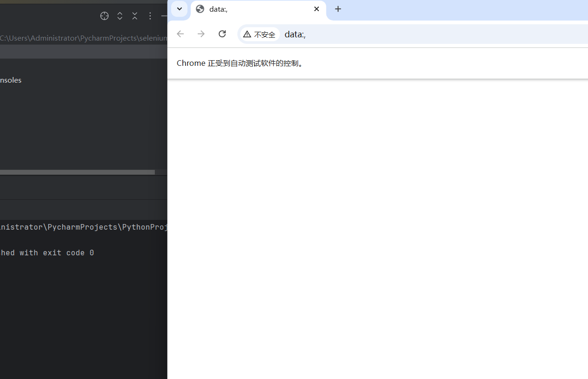Screen dimensions: 588x379
Task: Reload the data:, page
Action: click(x=222, y=34)
